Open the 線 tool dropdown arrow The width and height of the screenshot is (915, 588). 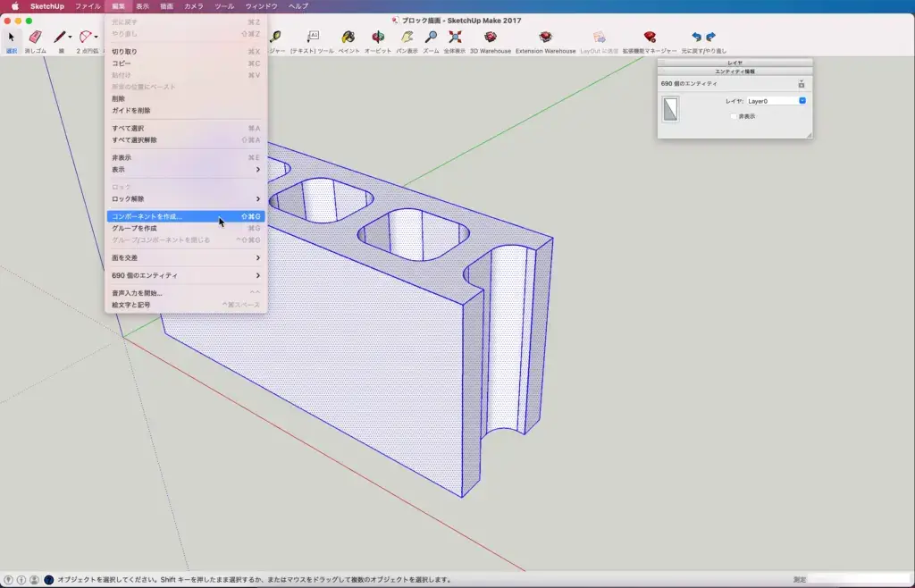click(70, 38)
